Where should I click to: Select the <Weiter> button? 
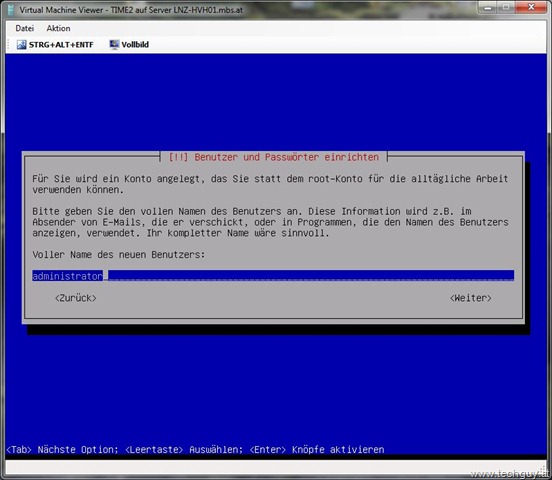(x=470, y=298)
